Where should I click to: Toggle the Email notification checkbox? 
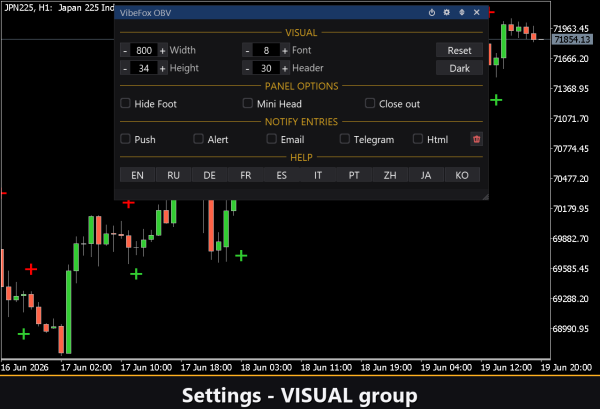tap(271, 139)
